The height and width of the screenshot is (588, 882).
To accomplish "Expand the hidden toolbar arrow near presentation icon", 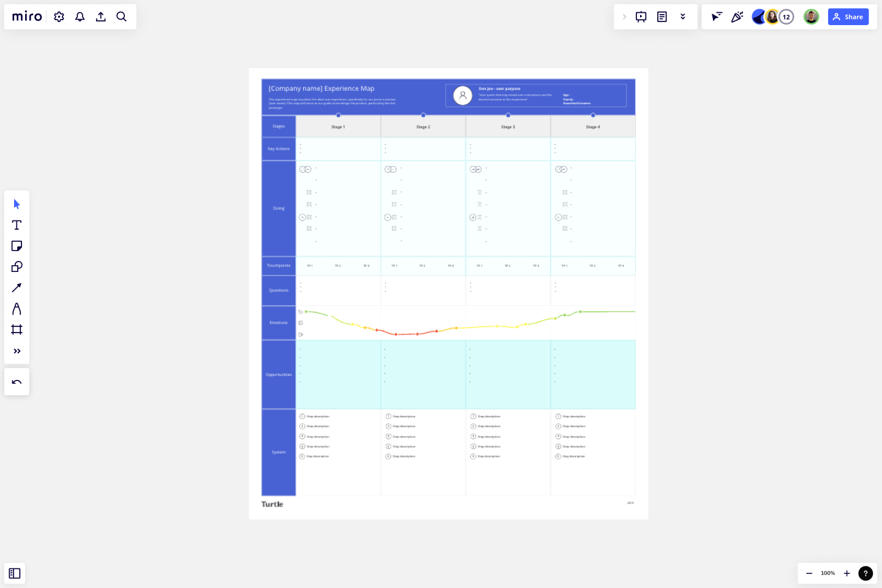I will coord(624,17).
